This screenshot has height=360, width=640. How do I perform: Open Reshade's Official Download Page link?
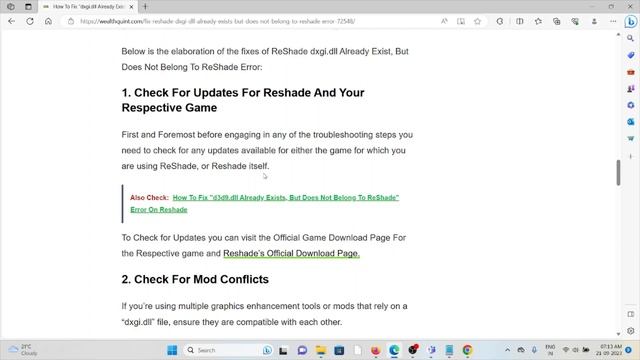(x=291, y=253)
